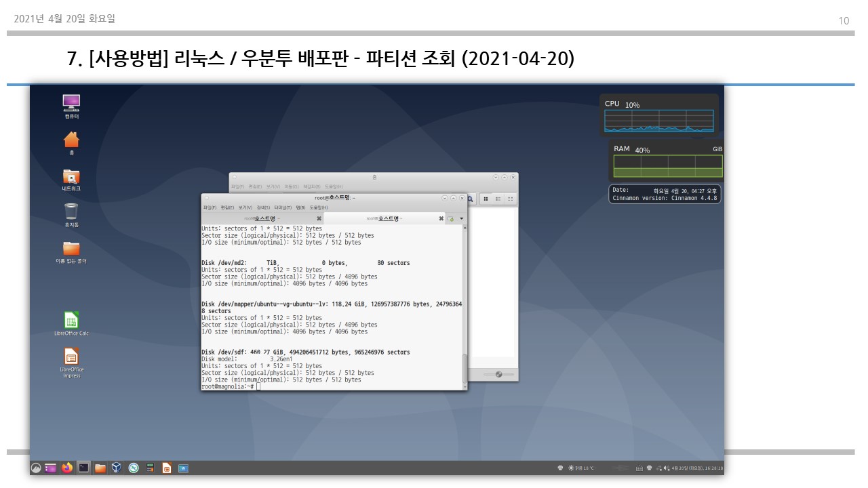Image resolution: width=868 pixels, height=488 pixels.
Task: Click the date and Cinnamon version desklet
Action: [665, 195]
